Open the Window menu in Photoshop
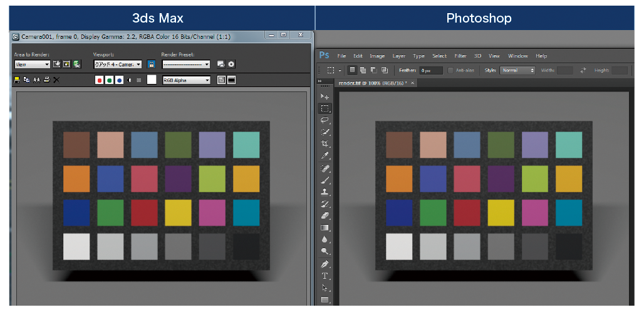Image resolution: width=644 pixels, height=315 pixels. pos(518,56)
